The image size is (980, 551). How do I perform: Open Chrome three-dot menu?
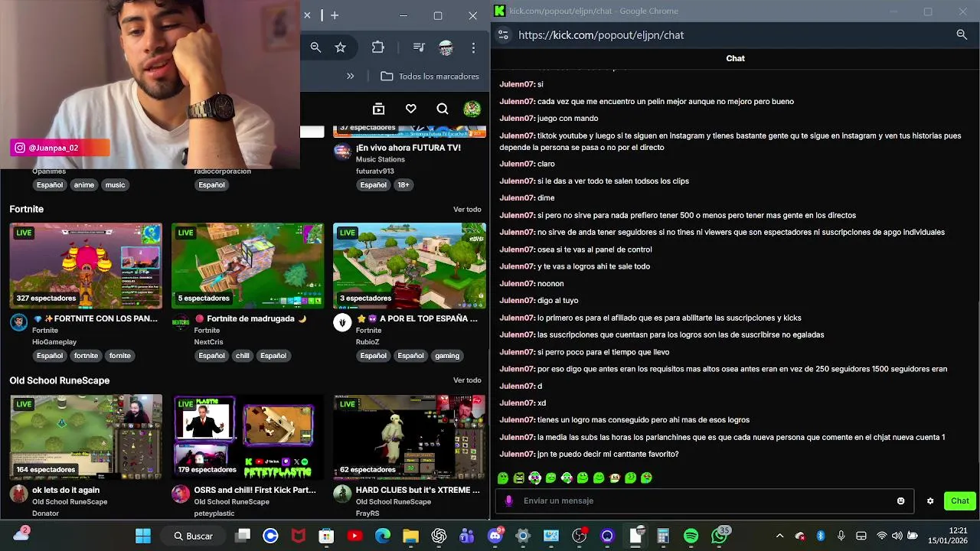[x=473, y=47]
